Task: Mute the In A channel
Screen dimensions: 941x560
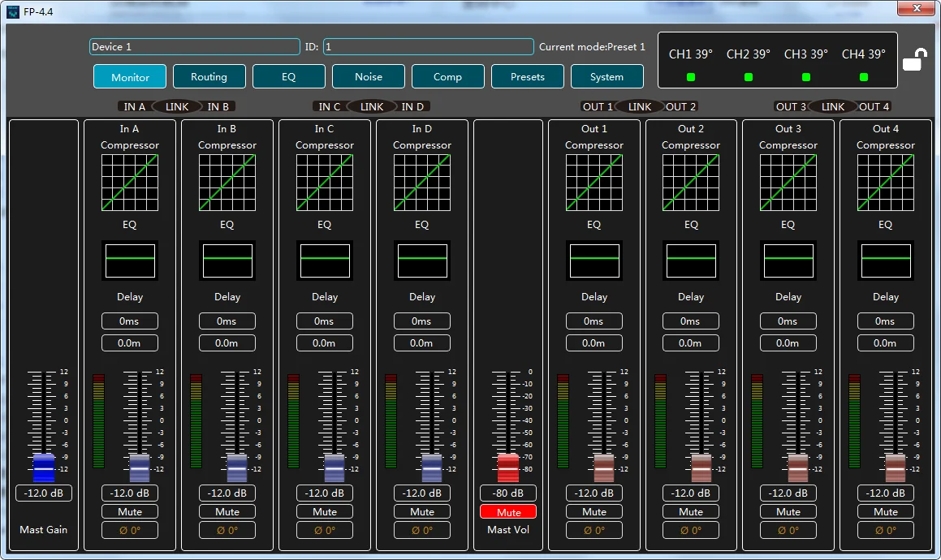Action: point(130,512)
